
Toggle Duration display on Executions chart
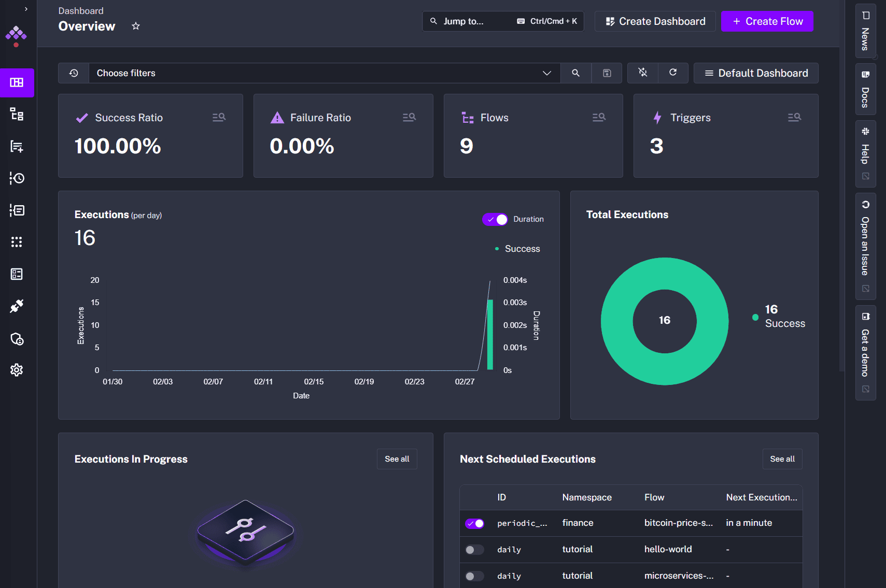[x=495, y=219]
